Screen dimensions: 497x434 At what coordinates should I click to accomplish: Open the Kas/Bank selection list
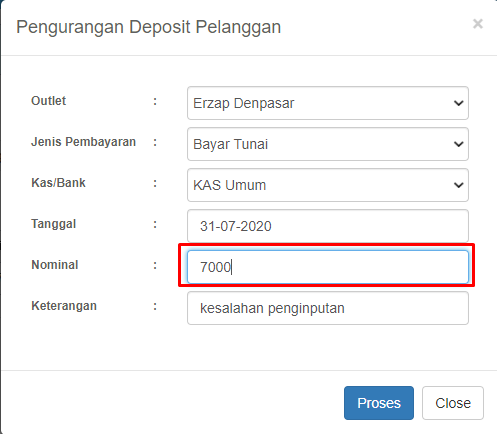(328, 185)
